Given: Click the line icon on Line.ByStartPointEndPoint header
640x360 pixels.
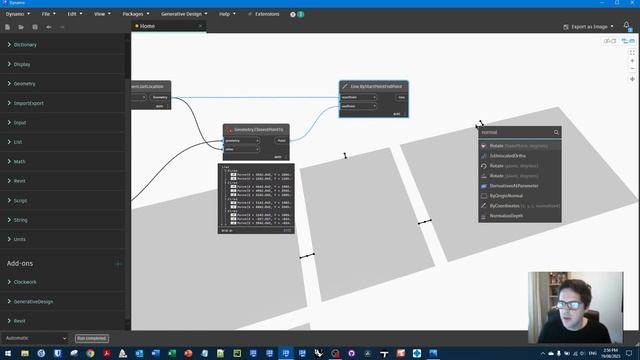Looking at the screenshot, I should [x=345, y=87].
